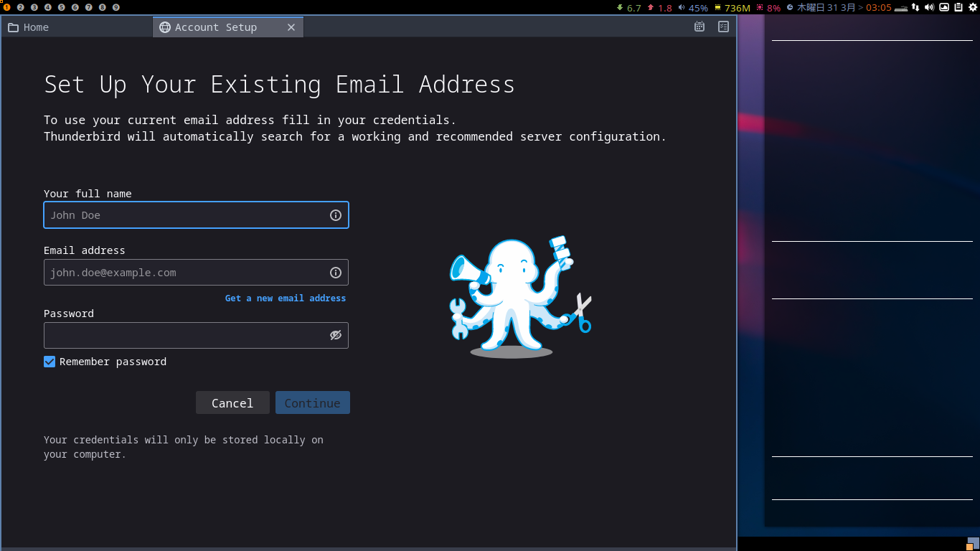Click the globe icon on Account Setup tab

tap(165, 27)
